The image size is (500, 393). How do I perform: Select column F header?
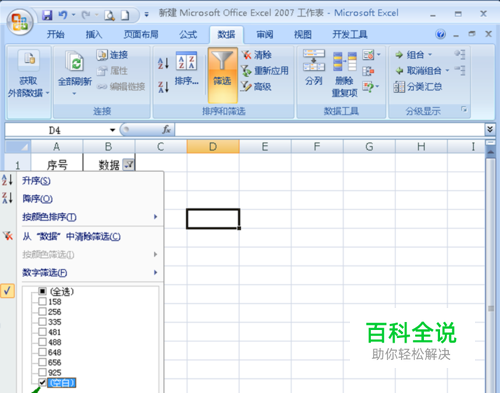click(x=317, y=147)
